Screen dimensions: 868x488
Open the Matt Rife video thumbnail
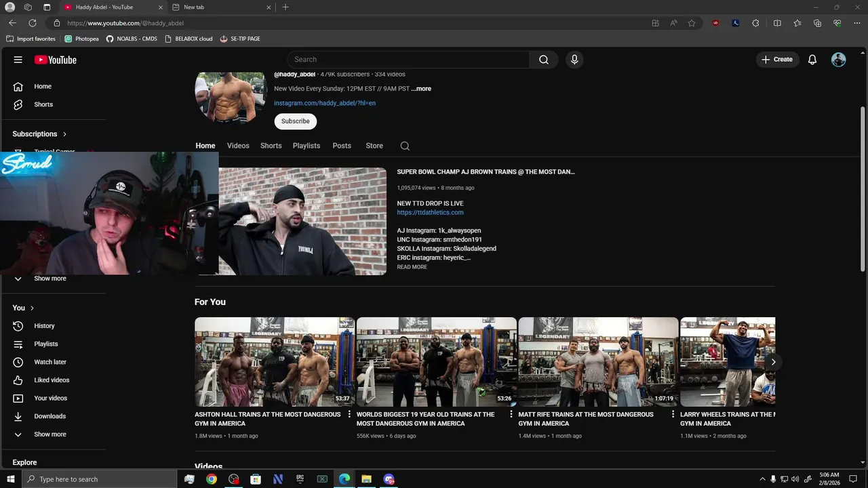click(x=598, y=362)
